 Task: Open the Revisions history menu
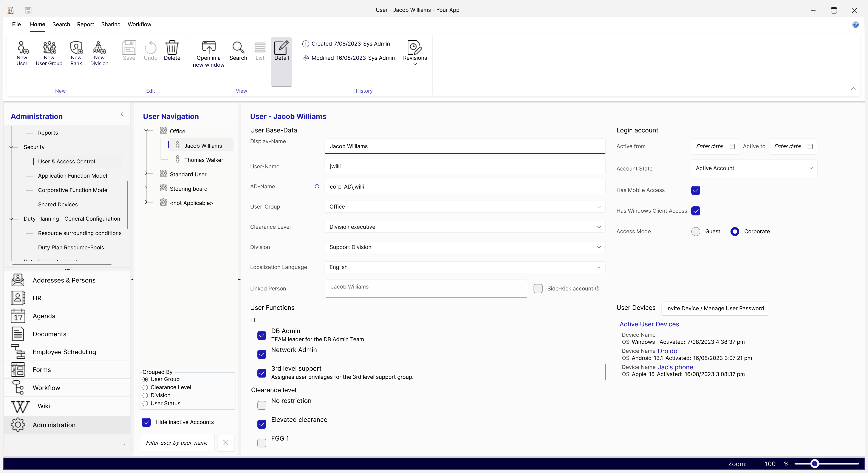coord(415,52)
